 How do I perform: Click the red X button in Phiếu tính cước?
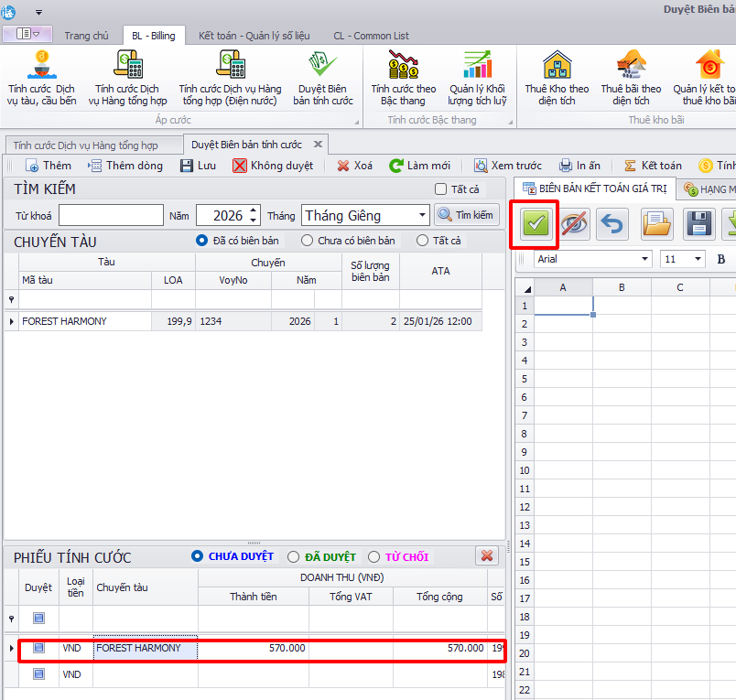(487, 556)
